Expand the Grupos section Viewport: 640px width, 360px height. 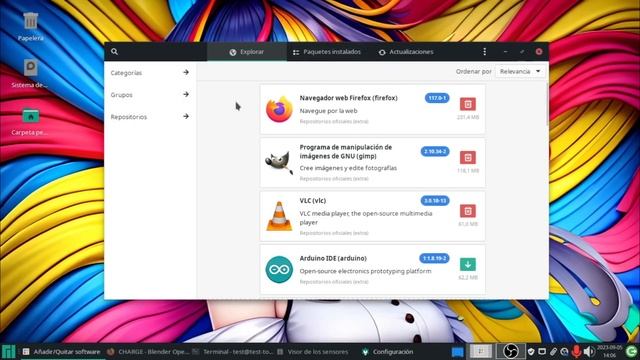coord(150,95)
